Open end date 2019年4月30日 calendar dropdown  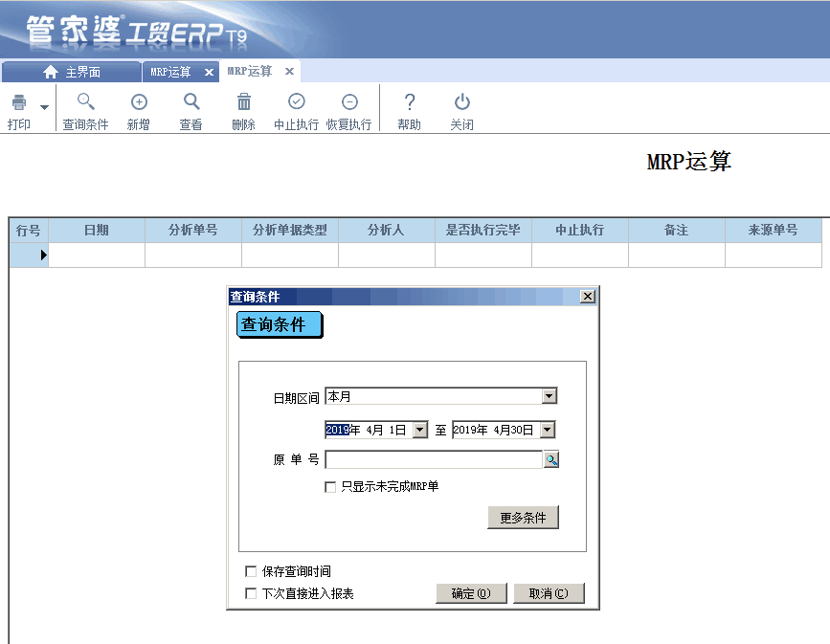547,431
